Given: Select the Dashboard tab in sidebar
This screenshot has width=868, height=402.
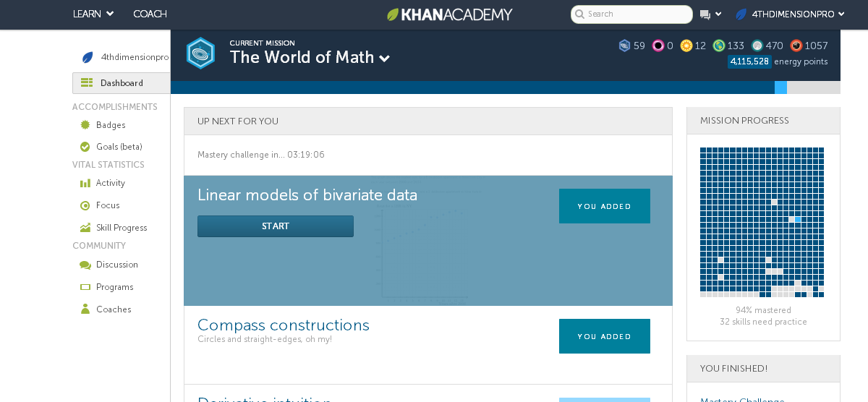Looking at the screenshot, I should pos(122,83).
